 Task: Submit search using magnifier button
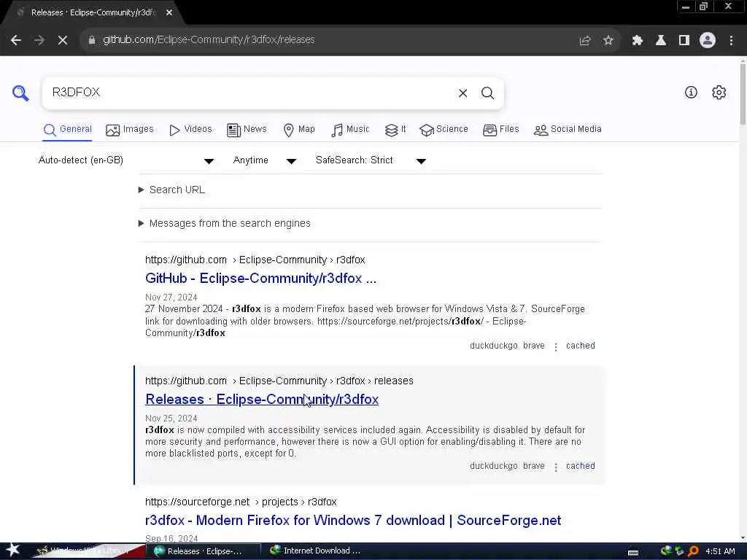487,93
